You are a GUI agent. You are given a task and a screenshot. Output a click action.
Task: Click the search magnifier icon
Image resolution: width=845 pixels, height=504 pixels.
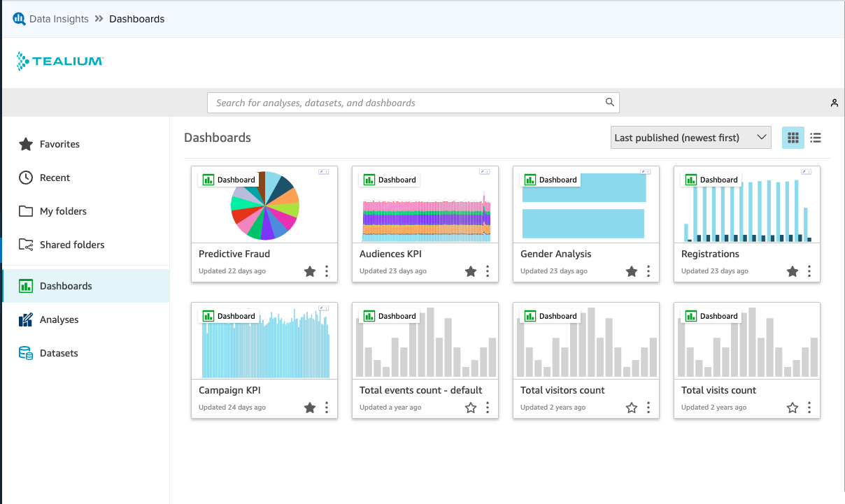click(x=610, y=103)
